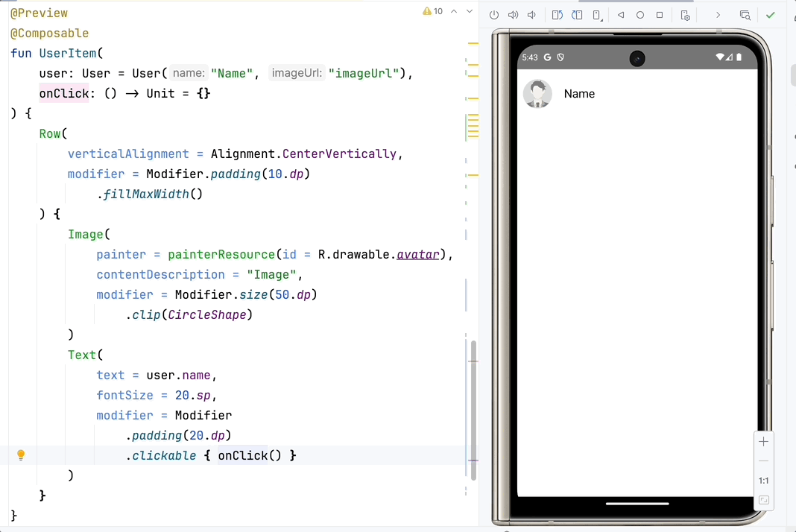Open the screen-sharing magnifier icon
Viewport: 796px width, 532px height.
745,15
